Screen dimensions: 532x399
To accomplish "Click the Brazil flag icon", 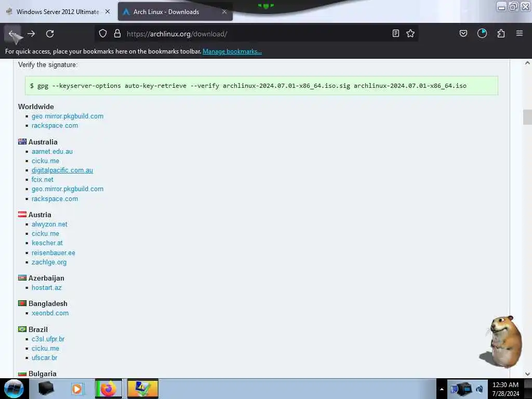I will tap(22, 329).
